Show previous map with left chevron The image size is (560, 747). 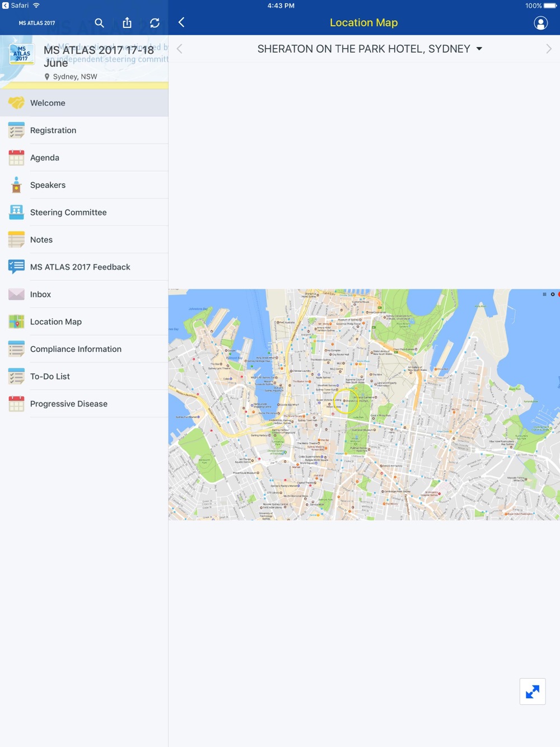click(180, 49)
